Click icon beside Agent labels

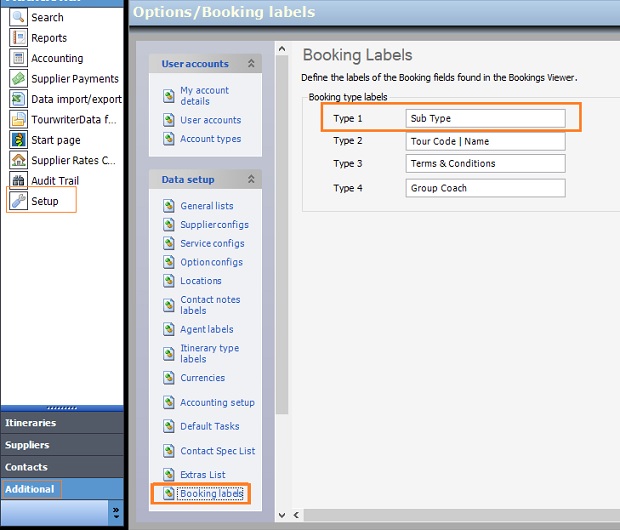click(x=169, y=329)
